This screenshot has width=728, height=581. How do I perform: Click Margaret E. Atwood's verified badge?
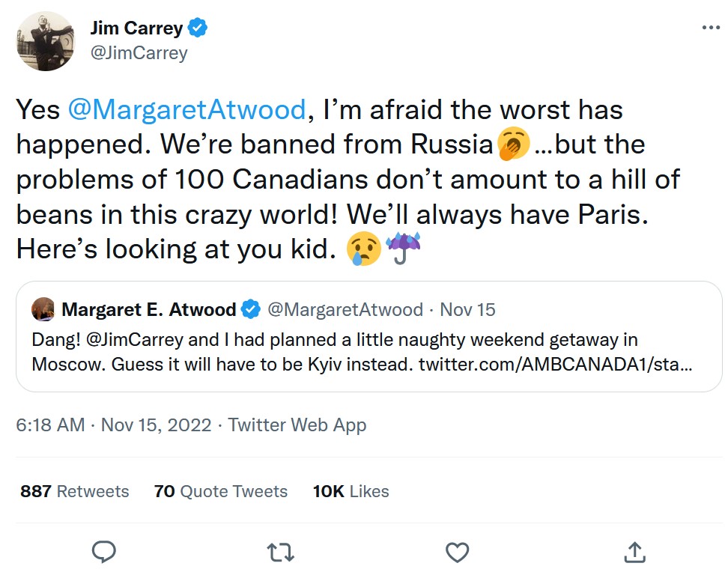tap(250, 309)
